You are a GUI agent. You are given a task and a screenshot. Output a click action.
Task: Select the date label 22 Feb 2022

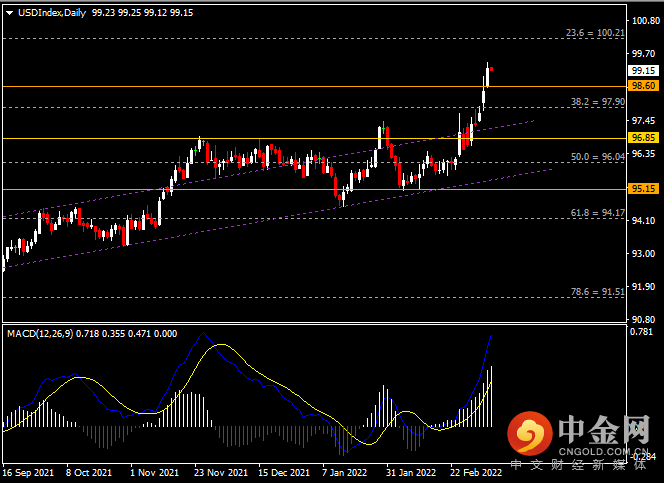tap(476, 472)
